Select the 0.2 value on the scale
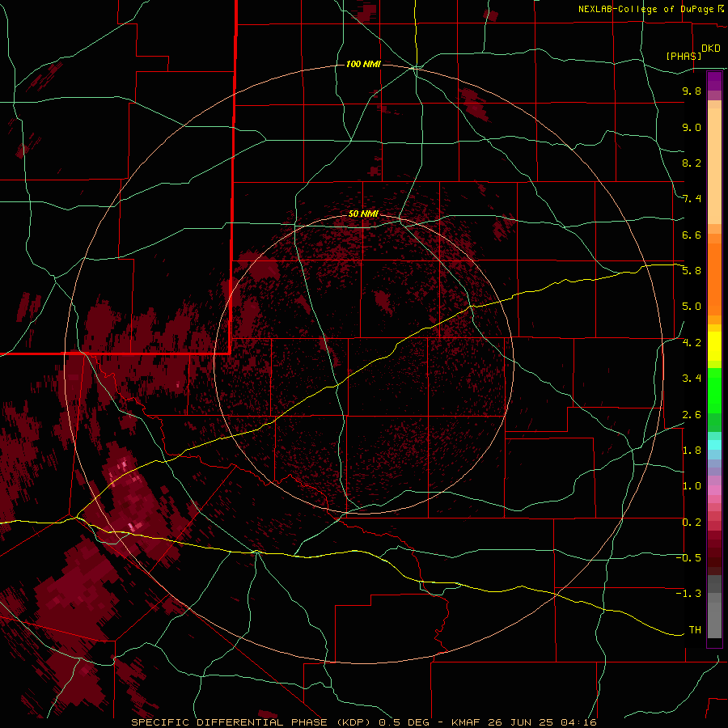This screenshot has height=728, width=728. pos(692,523)
